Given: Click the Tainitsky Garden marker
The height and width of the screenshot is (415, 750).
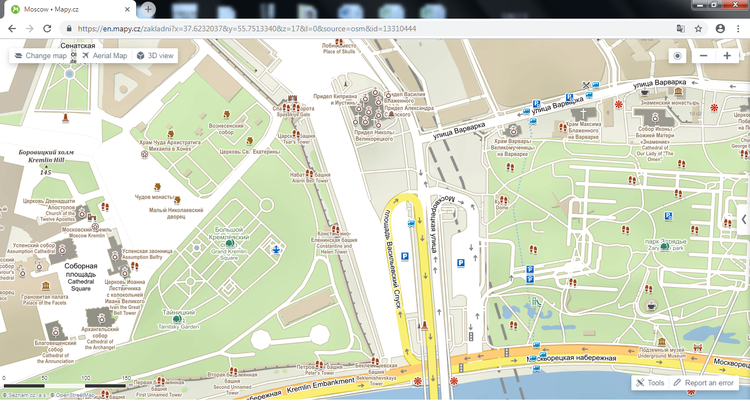Looking at the screenshot, I should (177, 318).
